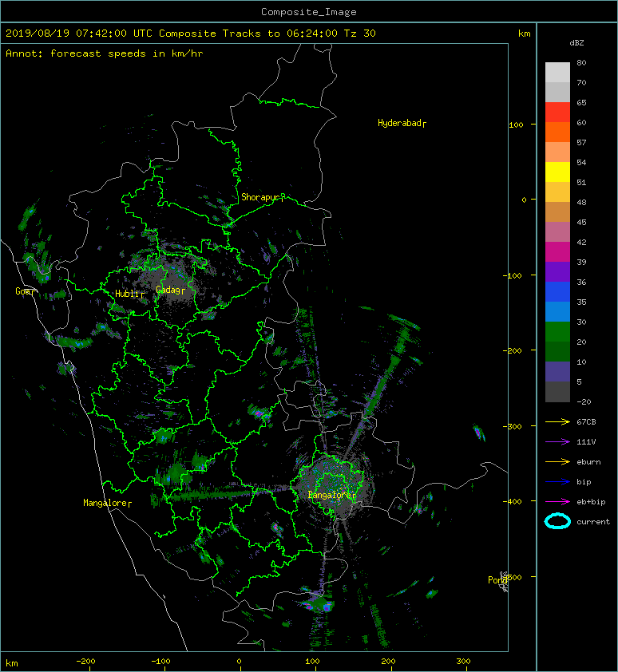Click the 100 km tick on vertical axis
The width and height of the screenshot is (618, 672).
[516, 125]
